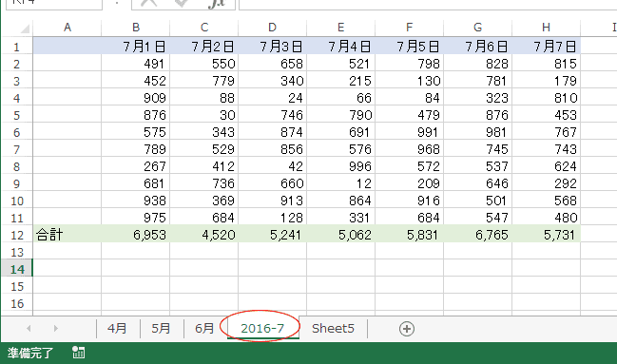Select column D header
This screenshot has width=617, height=364.
pyautogui.click(x=272, y=28)
